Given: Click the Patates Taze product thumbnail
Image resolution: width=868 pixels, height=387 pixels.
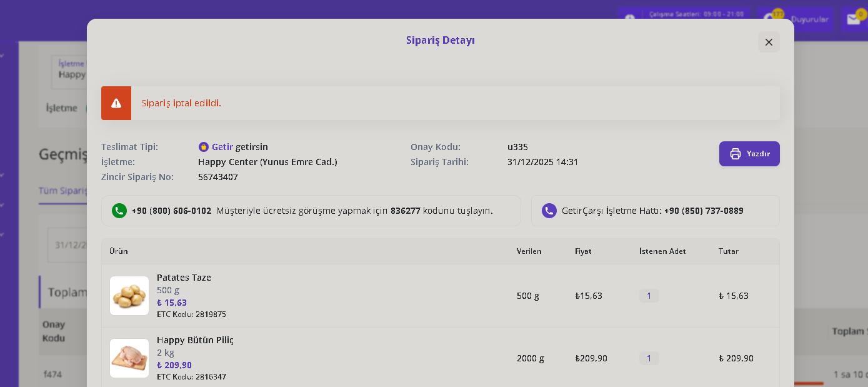Looking at the screenshot, I should 129,296.
